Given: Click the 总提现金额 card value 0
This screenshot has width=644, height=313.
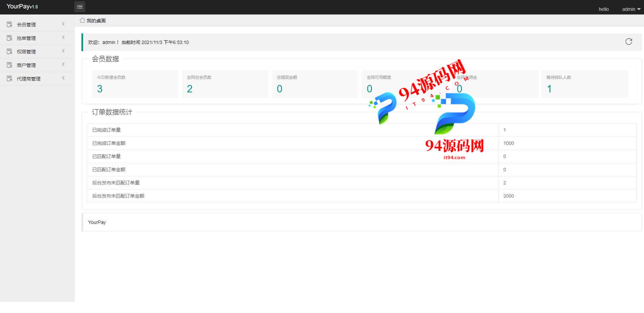Looking at the screenshot, I should coord(279,89).
